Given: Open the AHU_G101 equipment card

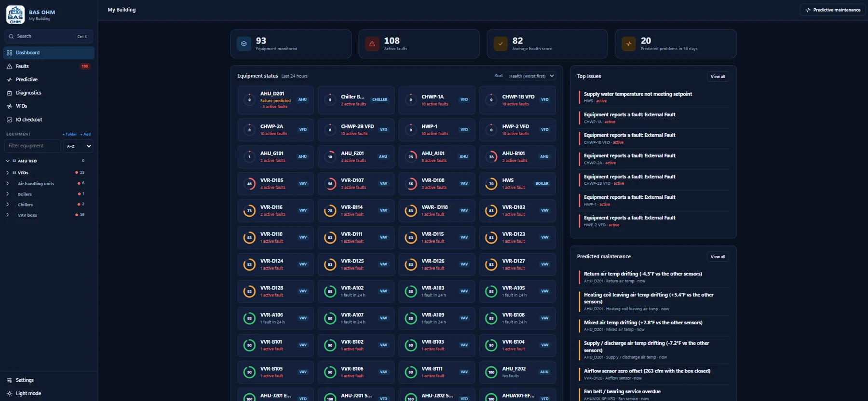Looking at the screenshot, I should pyautogui.click(x=275, y=157).
